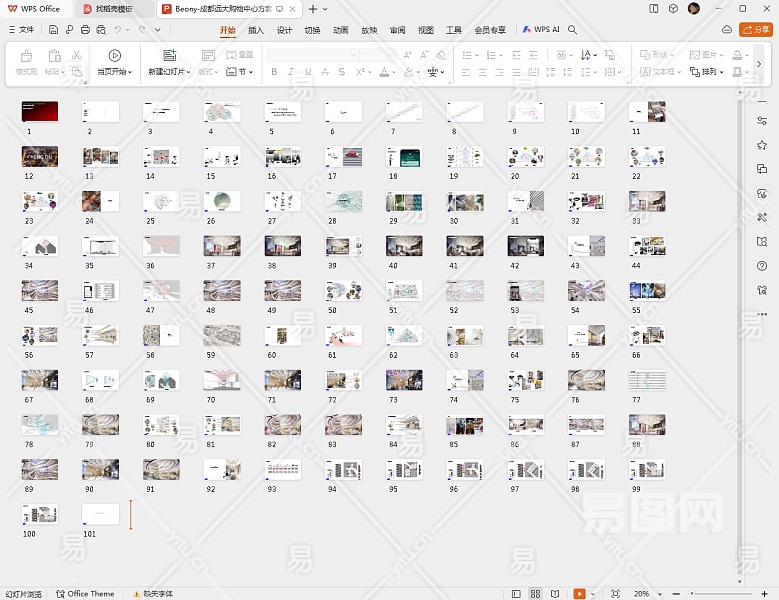Click the help question mark sidebar icon
Screen dimensions: 779x600
[x=762, y=265]
